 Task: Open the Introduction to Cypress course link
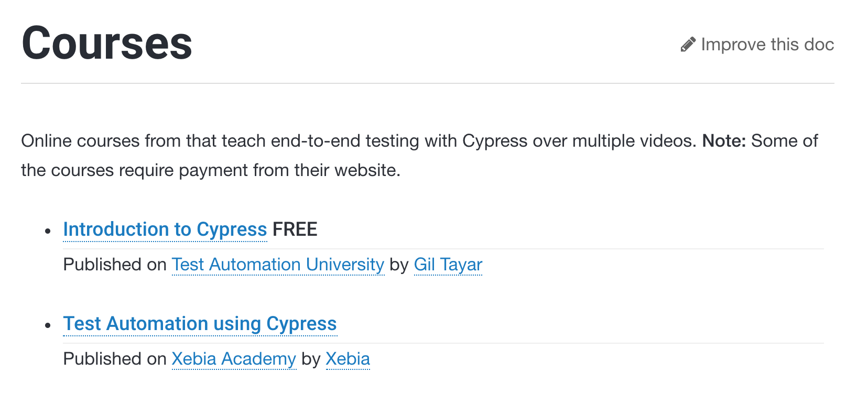(165, 229)
